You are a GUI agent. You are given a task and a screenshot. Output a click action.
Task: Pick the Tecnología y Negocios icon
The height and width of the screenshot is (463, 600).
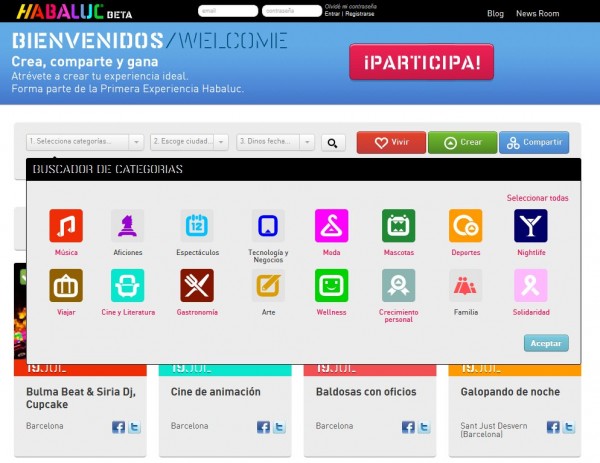click(x=268, y=225)
